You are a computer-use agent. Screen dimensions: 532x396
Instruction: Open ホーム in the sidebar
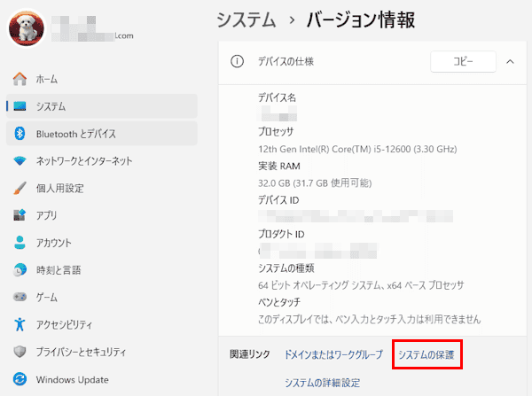[x=102, y=79]
